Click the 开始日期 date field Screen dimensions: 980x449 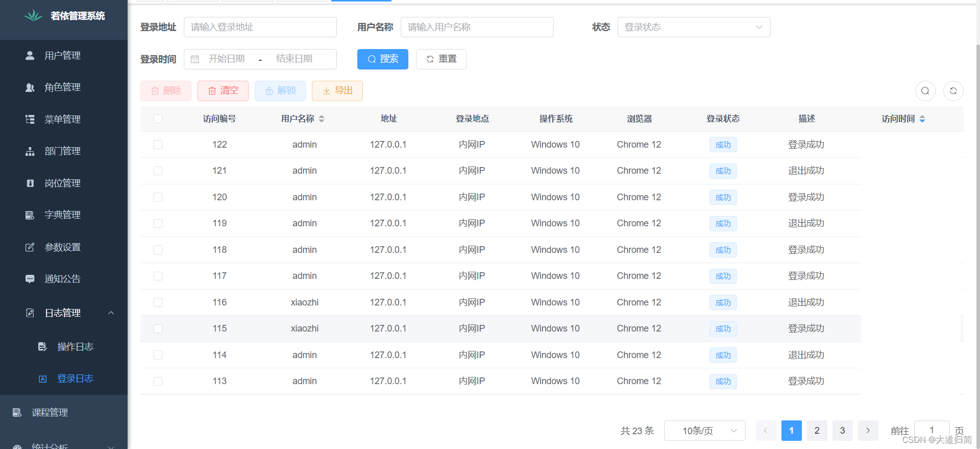(x=227, y=59)
